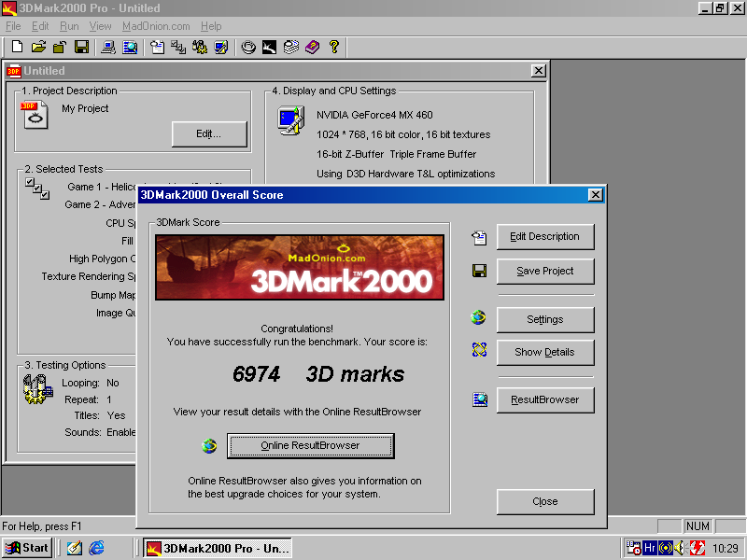747x560 pixels.
Task: Click the yellow question mark toolbar icon
Action: 334,47
